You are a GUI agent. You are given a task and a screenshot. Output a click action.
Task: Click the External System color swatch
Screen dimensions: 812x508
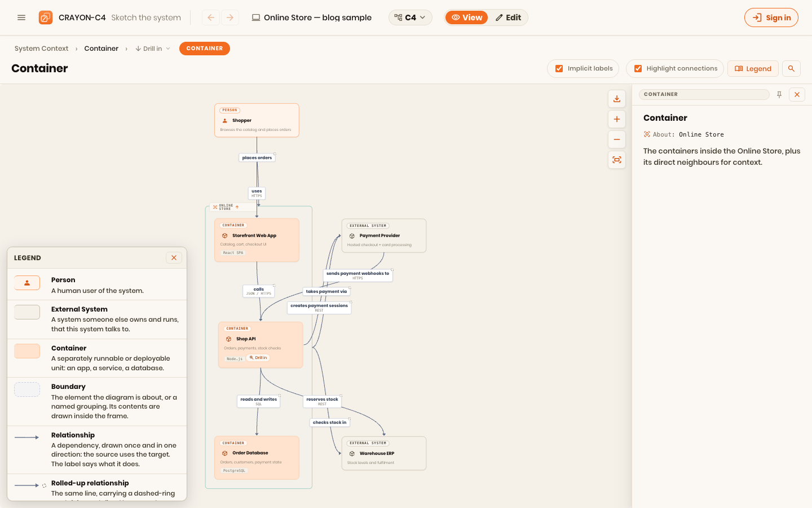tap(27, 312)
